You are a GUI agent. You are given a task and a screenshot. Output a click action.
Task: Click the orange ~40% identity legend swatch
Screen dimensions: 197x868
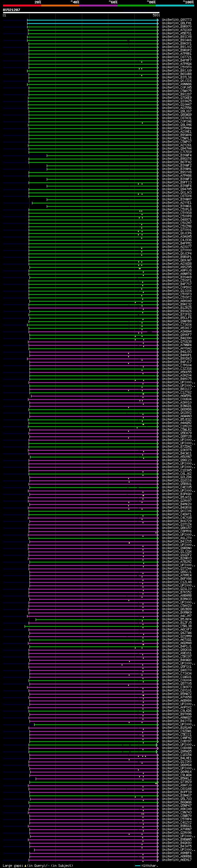[x=60, y=6]
